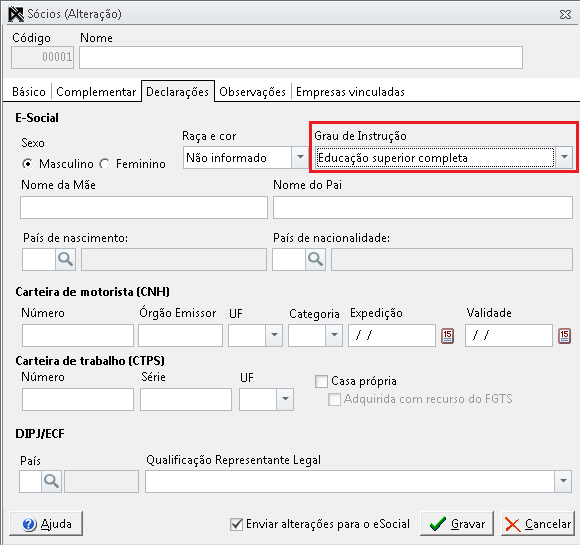Image resolution: width=580 pixels, height=545 pixels.
Task: Tick the Casa própria checkbox
Action: pos(321,381)
